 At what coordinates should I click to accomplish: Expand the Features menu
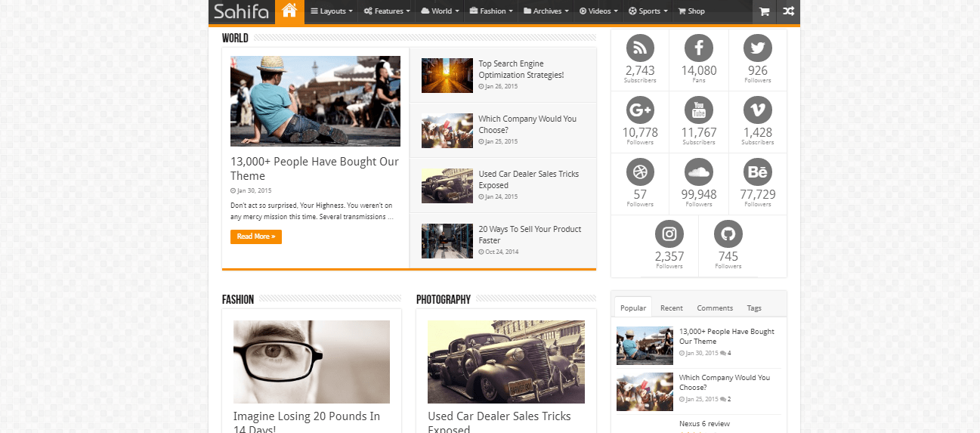[387, 11]
